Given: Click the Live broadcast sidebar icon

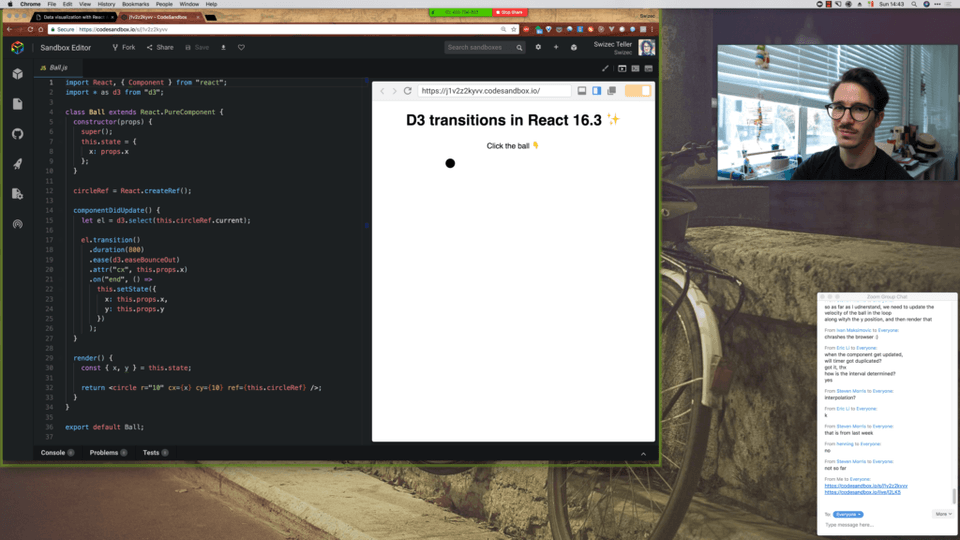Looking at the screenshot, I should (18, 224).
